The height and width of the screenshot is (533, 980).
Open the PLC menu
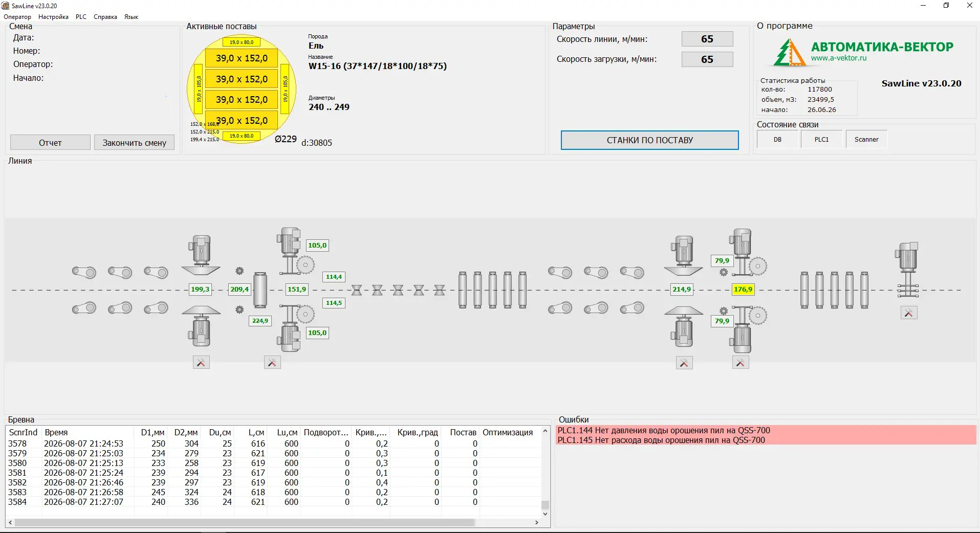coord(81,17)
